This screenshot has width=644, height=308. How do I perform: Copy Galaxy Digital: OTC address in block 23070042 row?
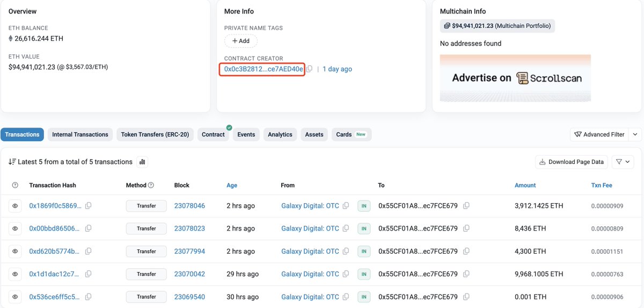point(346,274)
